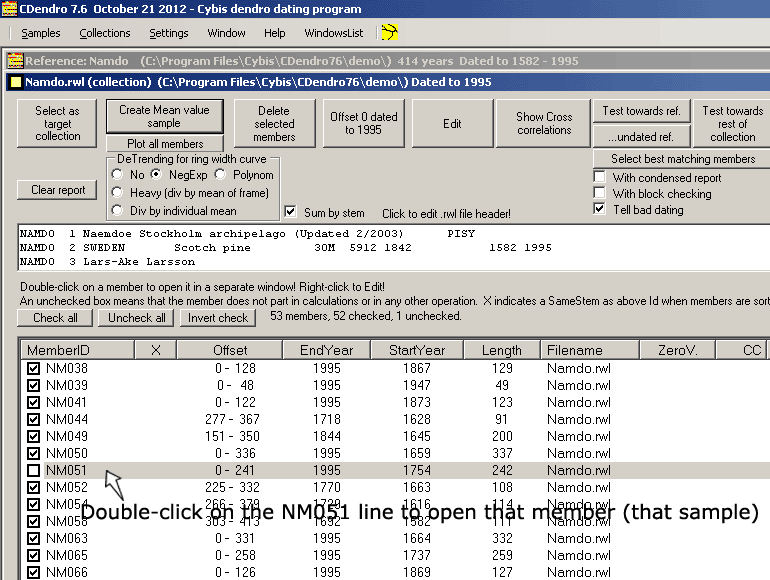Click the Length value 337 of NM050
Image resolution: width=770 pixels, height=580 pixels.
tap(502, 453)
